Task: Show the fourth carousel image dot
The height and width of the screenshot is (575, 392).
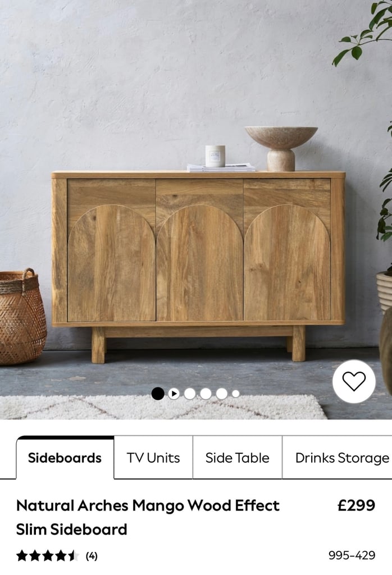Action: (206, 394)
